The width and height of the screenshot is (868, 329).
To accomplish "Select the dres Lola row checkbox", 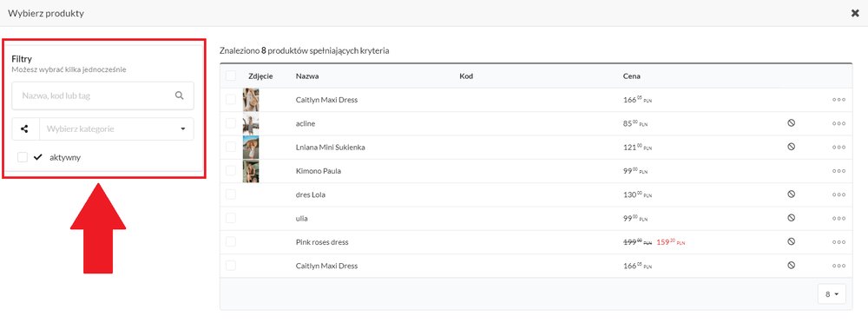I will 231,194.
